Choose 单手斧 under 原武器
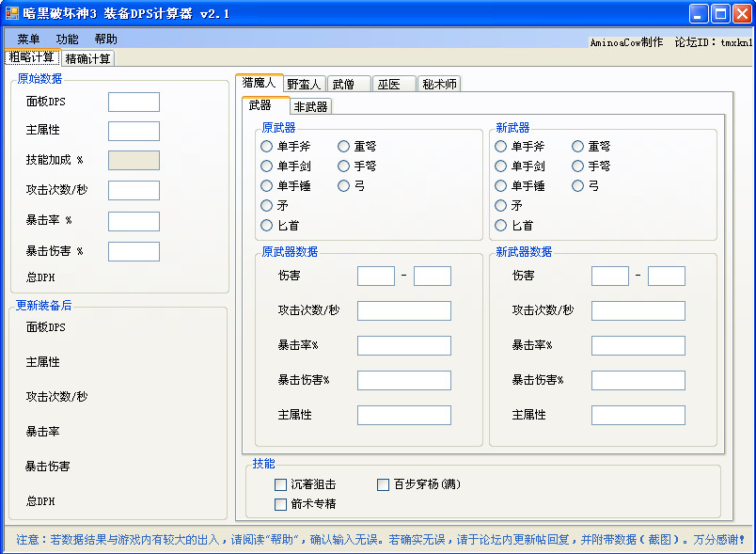Viewport: 756px width, 554px height. [286, 146]
